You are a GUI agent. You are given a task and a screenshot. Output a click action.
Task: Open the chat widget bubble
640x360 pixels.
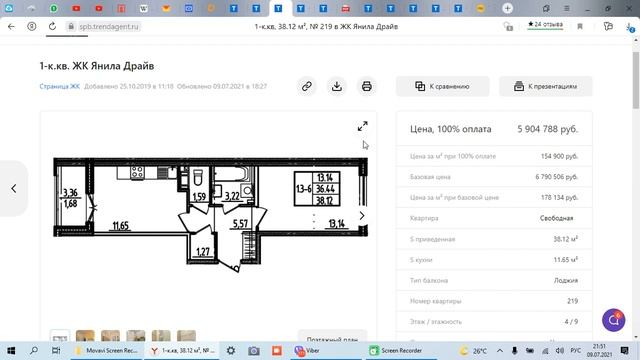(613, 320)
